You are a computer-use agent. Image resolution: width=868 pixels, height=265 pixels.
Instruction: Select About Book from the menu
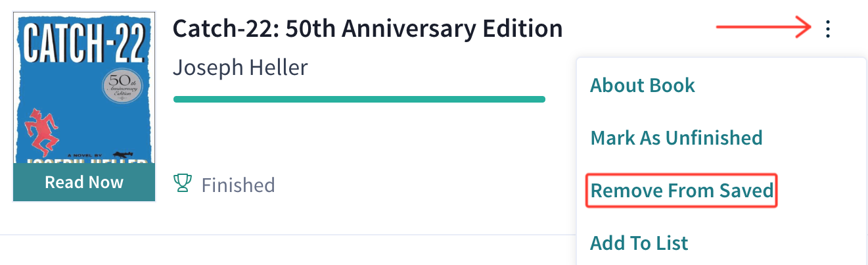(643, 85)
